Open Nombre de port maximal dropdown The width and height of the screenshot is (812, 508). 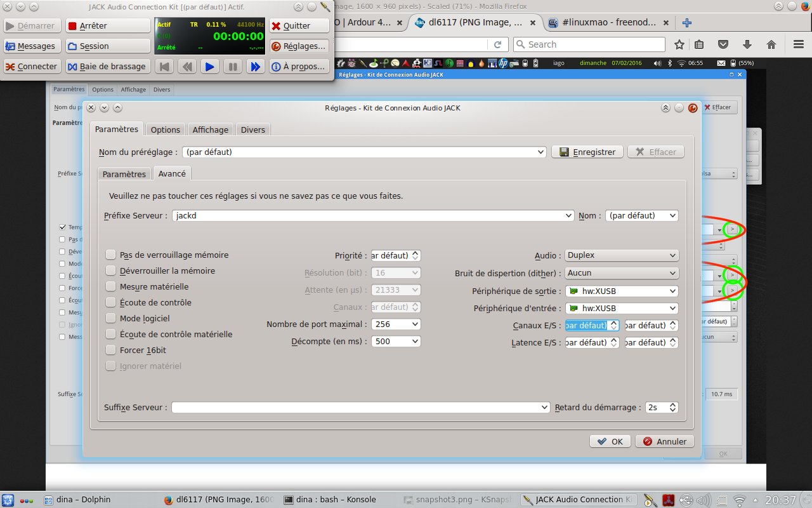[396, 324]
